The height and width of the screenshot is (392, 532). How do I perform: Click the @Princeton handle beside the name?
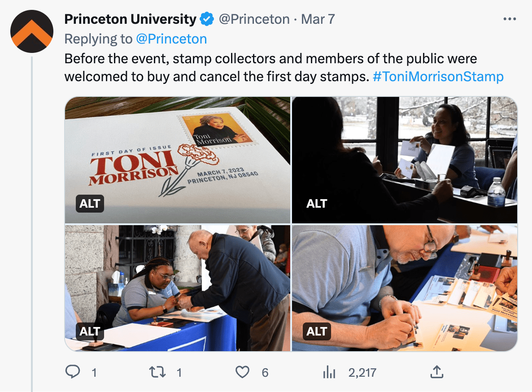coord(254,19)
